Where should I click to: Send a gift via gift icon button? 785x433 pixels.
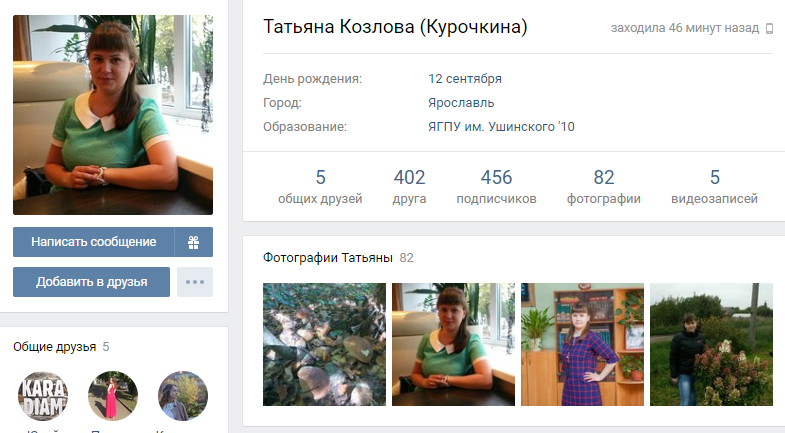pos(194,242)
